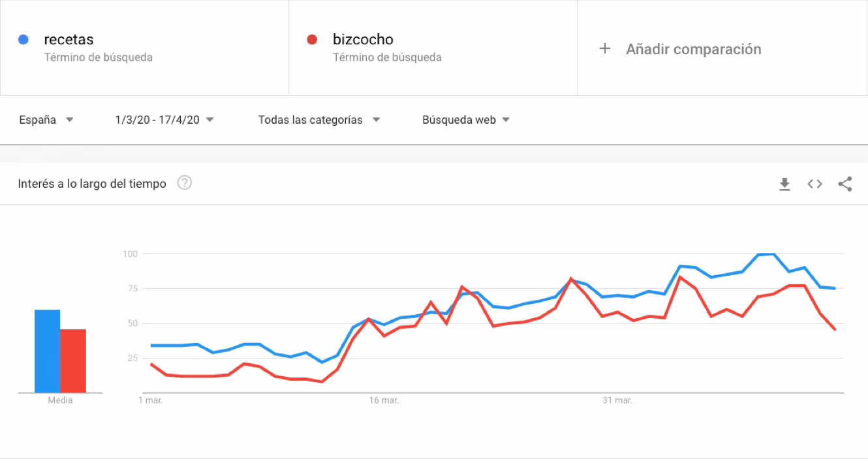Click the 16 mar. date on the axis

coord(384,400)
